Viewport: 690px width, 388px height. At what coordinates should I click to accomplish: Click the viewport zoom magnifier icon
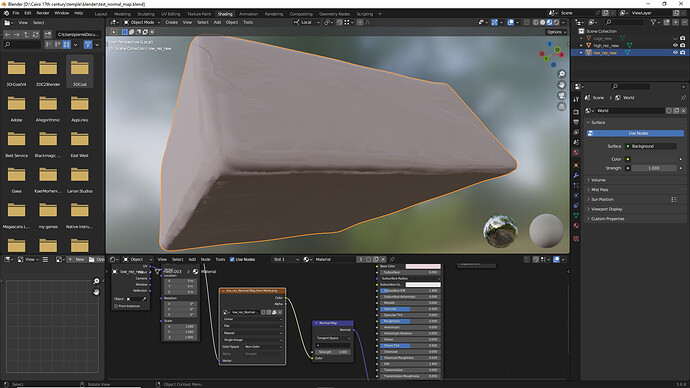pyautogui.click(x=562, y=74)
